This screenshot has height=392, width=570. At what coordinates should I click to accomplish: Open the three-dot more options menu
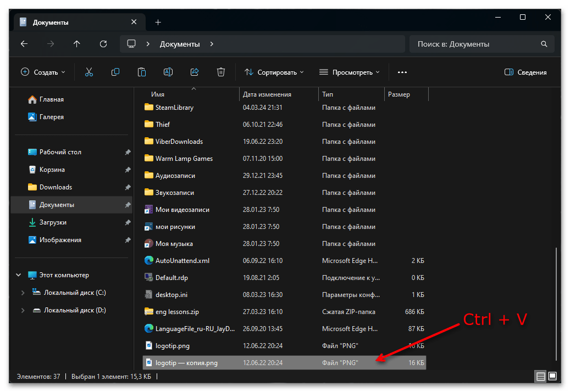click(x=402, y=72)
